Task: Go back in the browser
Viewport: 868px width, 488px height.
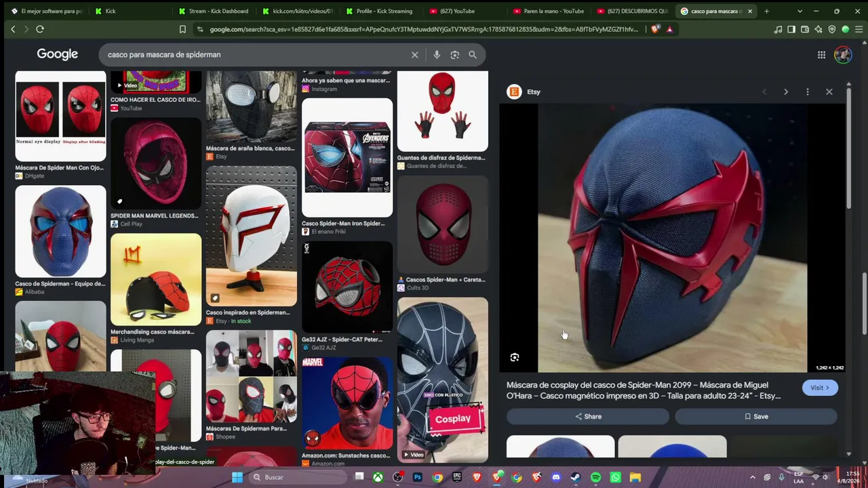Action: tap(13, 29)
